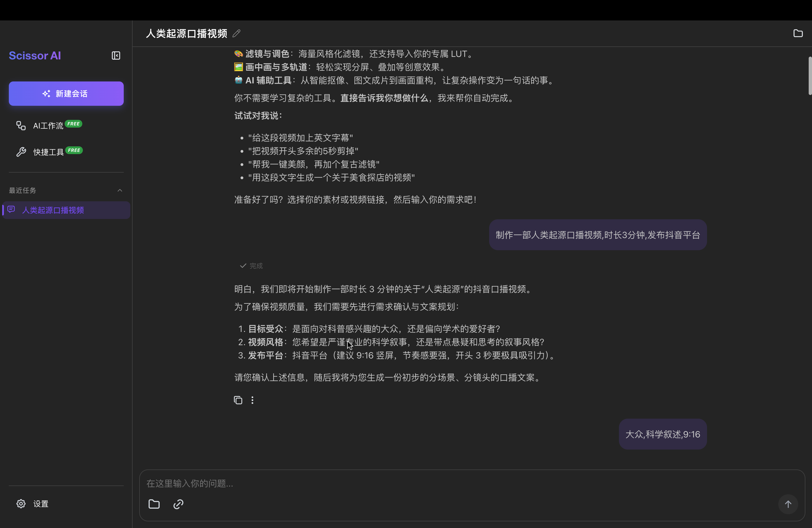Send the message using the arrow button
This screenshot has width=812, height=528.
pyautogui.click(x=789, y=504)
